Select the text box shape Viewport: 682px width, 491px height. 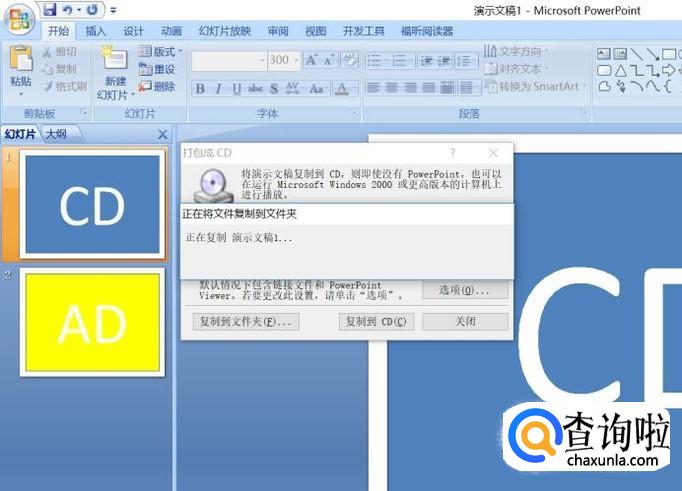tap(604, 54)
